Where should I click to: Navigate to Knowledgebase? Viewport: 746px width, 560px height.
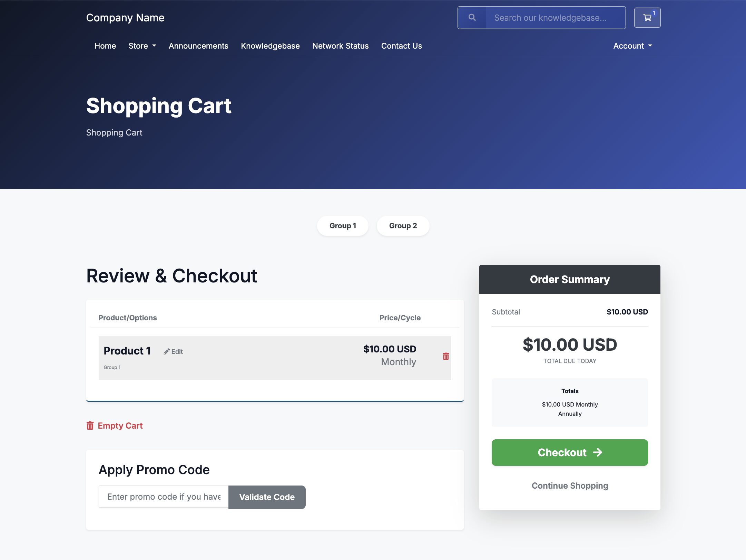point(270,46)
